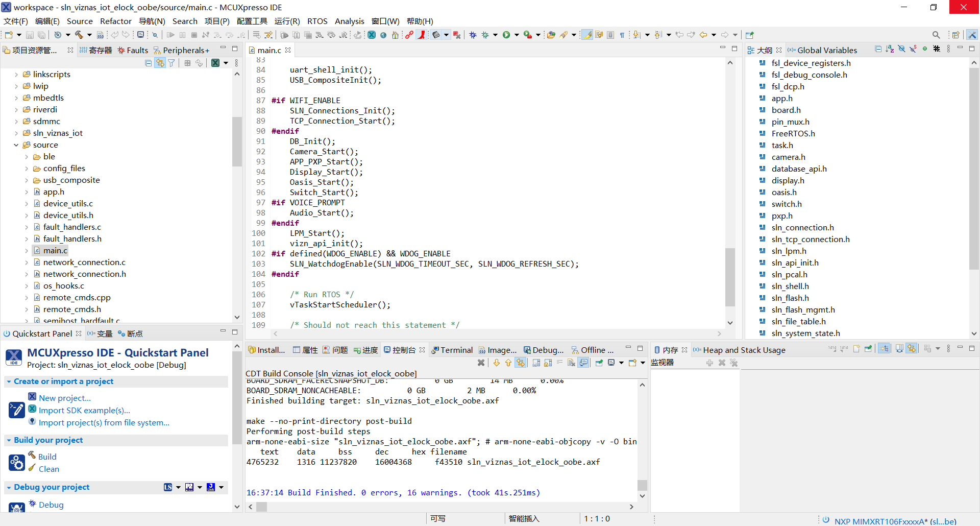Switch to the Global Variables tab
This screenshot has width=980, height=526.
coord(822,50)
